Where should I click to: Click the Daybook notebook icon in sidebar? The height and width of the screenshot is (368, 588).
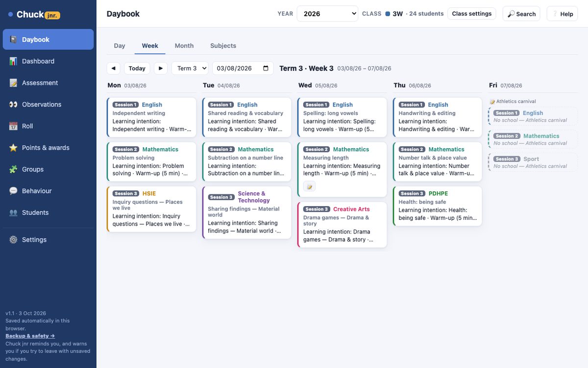(13, 39)
